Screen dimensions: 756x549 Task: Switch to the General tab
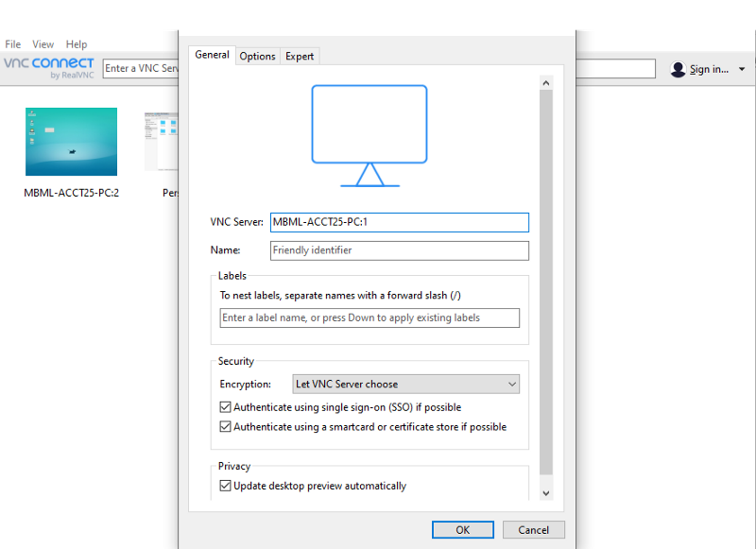click(x=212, y=55)
